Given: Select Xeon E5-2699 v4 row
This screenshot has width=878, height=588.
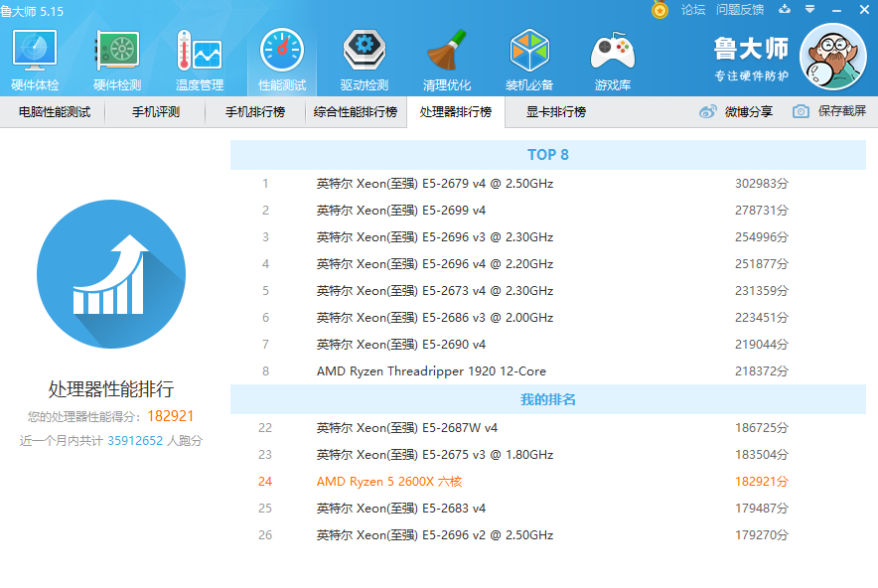Looking at the screenshot, I should click(547, 211).
